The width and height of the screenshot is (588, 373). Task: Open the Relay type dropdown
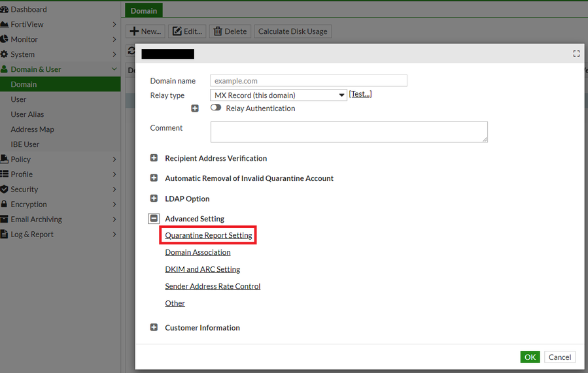[279, 95]
